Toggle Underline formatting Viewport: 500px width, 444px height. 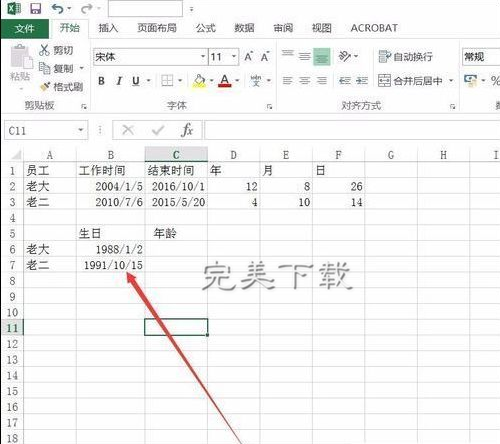pyautogui.click(x=136, y=81)
